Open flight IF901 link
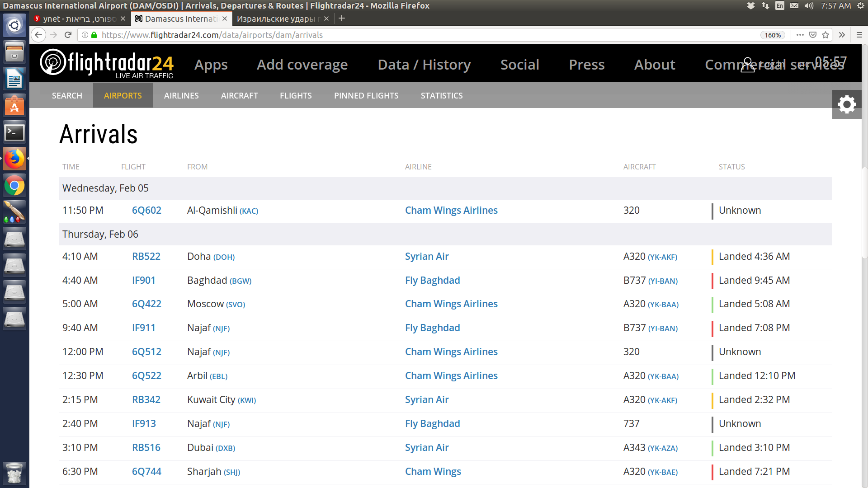 [144, 280]
